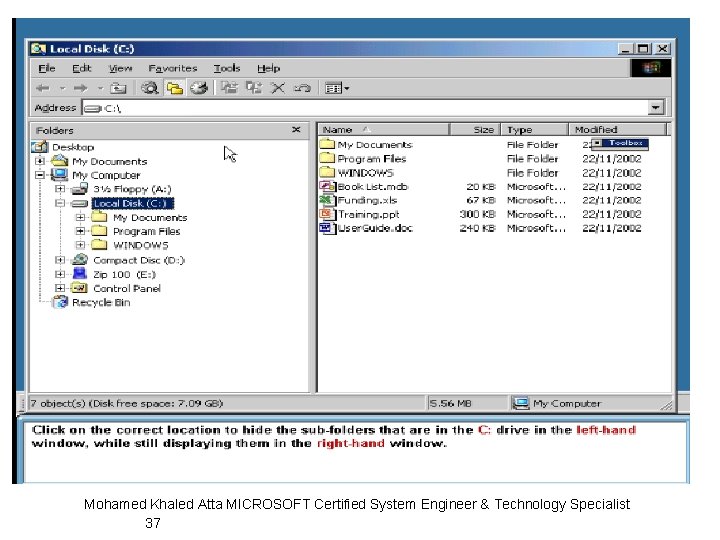Viewport: 720px width, 540px height.
Task: Click the Toolbox floating title bar
Action: click(x=620, y=144)
